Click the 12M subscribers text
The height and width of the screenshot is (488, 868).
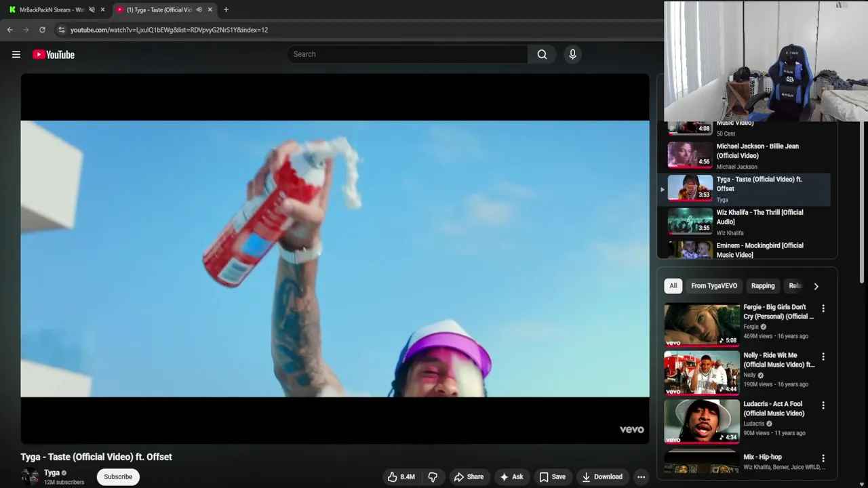[x=64, y=483]
